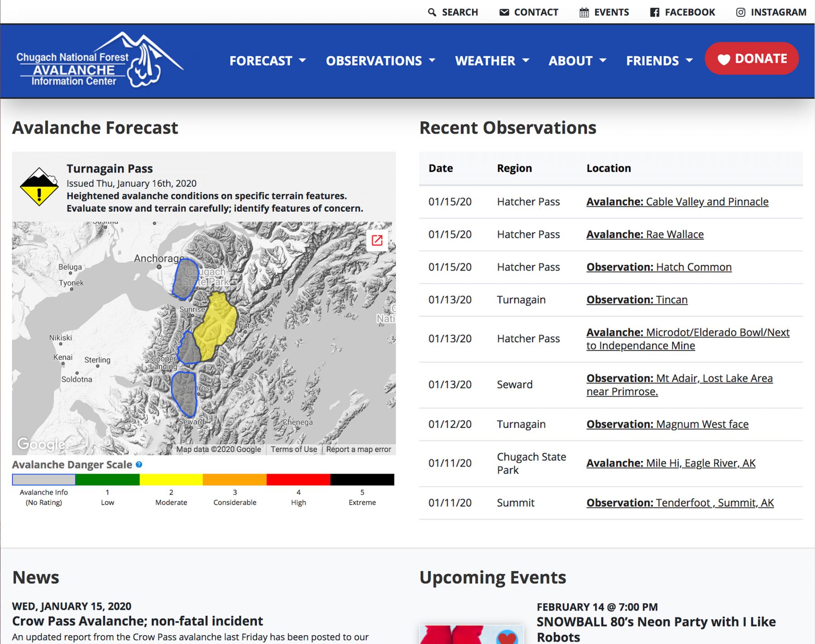
Task: Click the Snowball event thumbnail image
Action: pyautogui.click(x=471, y=634)
